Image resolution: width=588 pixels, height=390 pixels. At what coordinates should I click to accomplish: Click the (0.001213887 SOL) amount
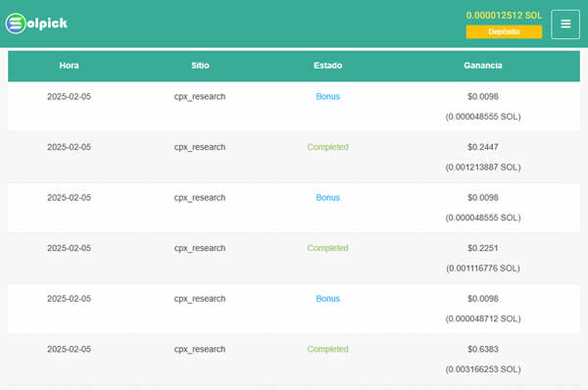[483, 168]
